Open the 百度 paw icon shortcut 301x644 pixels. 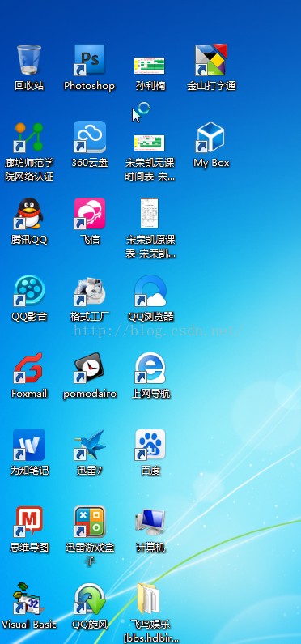(x=150, y=445)
